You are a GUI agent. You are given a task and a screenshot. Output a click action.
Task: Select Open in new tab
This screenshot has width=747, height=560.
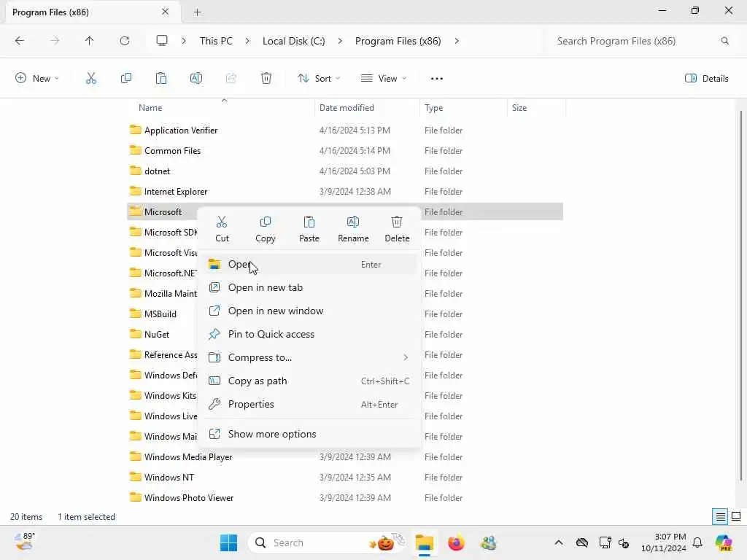(310, 287)
